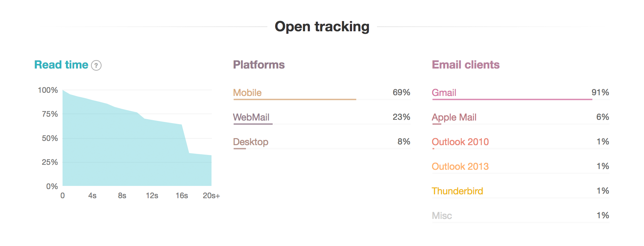
Task: Click the Read time help question icon
Action: 96,65
